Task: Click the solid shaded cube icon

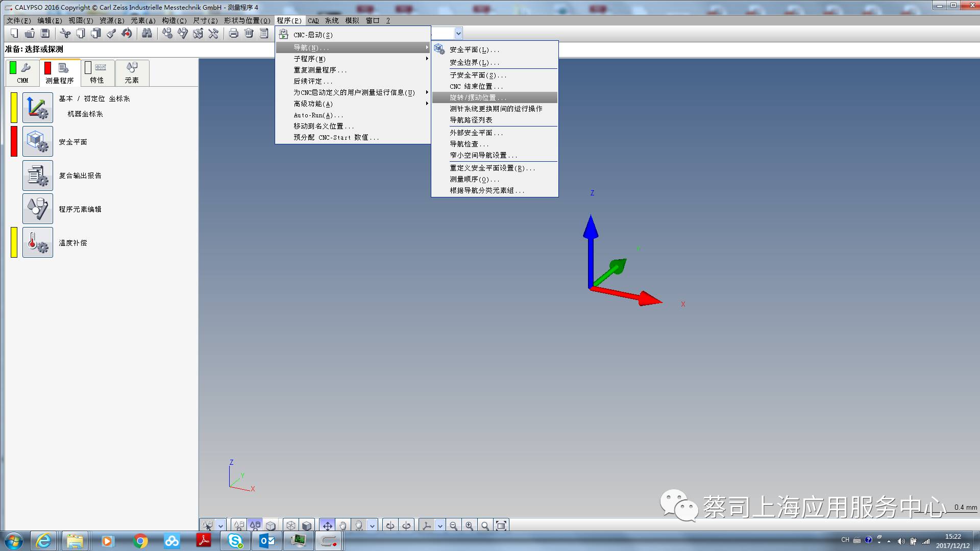Action: click(x=306, y=525)
